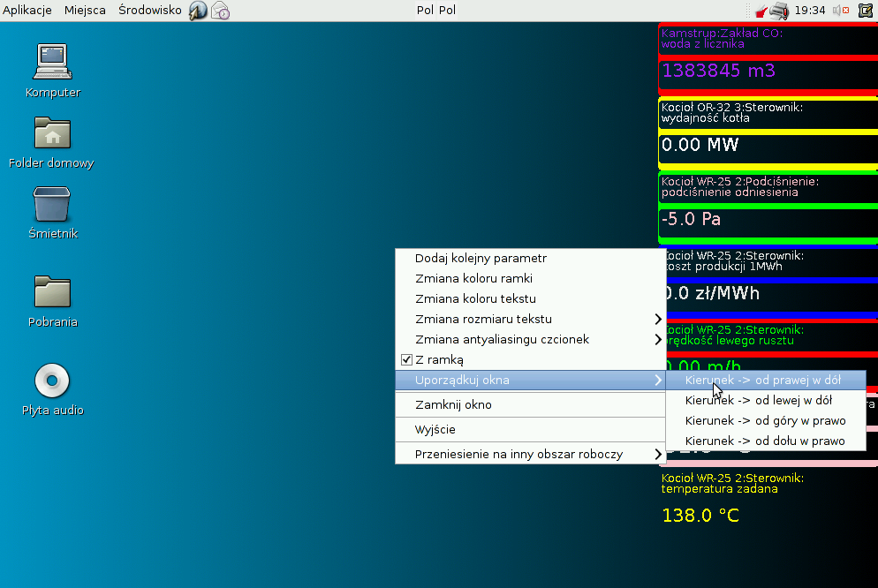This screenshot has height=588, width=878.
Task: Expand Zmiana rozmiaru tekstu submenu arrow
Action: point(658,319)
